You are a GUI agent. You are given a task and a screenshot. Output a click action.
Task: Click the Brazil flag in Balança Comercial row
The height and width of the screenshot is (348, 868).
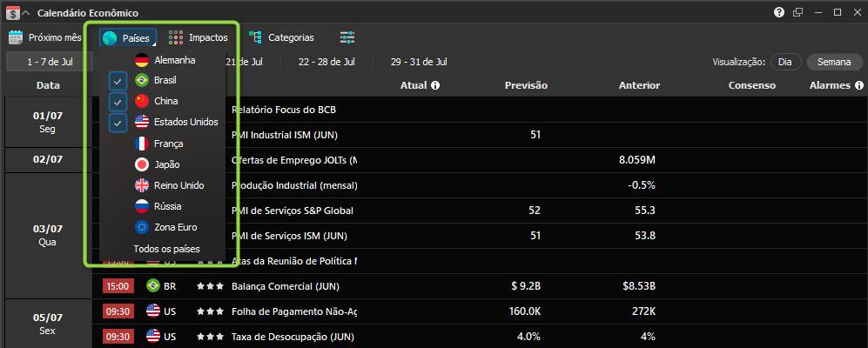tap(153, 286)
